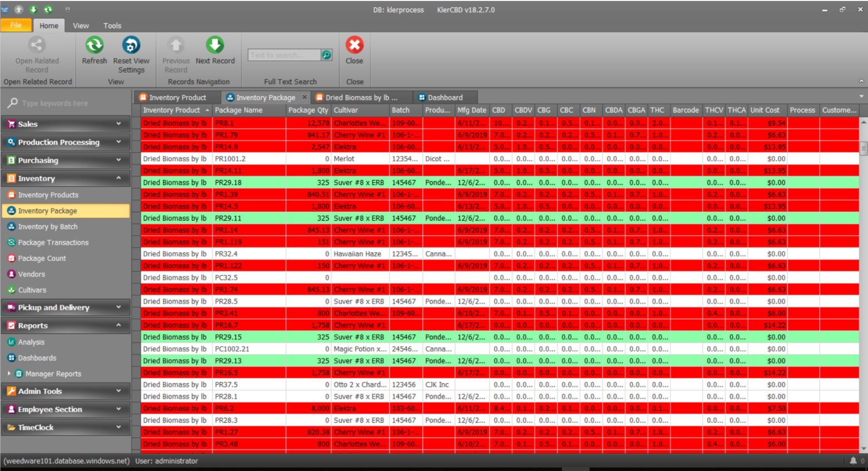Image resolution: width=868 pixels, height=471 pixels.
Task: Sort by Package Qty column header
Action: [x=308, y=110]
